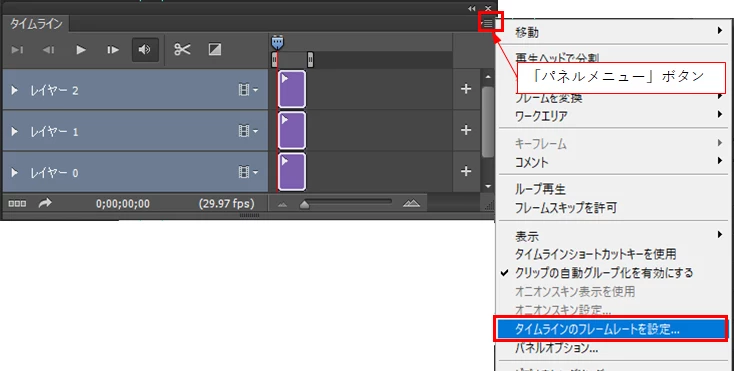Viewport: 734px width, 371px height.
Task: Open the transition selection icon
Action: point(215,49)
